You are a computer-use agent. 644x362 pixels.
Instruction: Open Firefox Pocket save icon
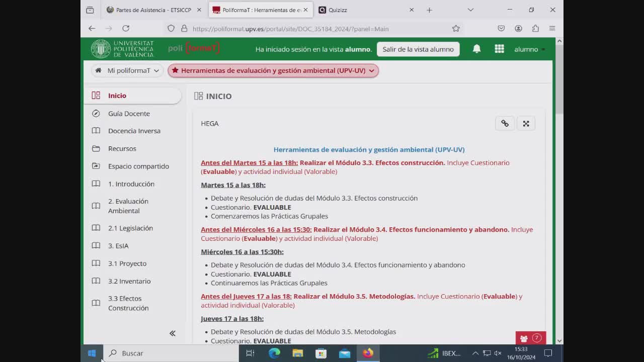click(x=501, y=29)
